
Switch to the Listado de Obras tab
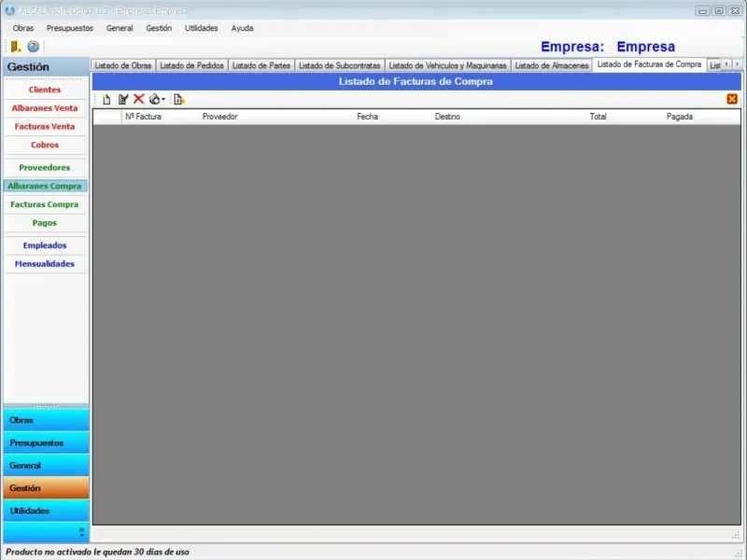(123, 65)
